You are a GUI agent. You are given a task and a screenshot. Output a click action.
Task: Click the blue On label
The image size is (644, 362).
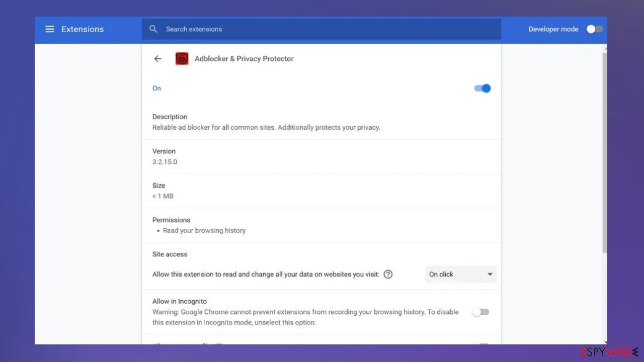point(156,88)
